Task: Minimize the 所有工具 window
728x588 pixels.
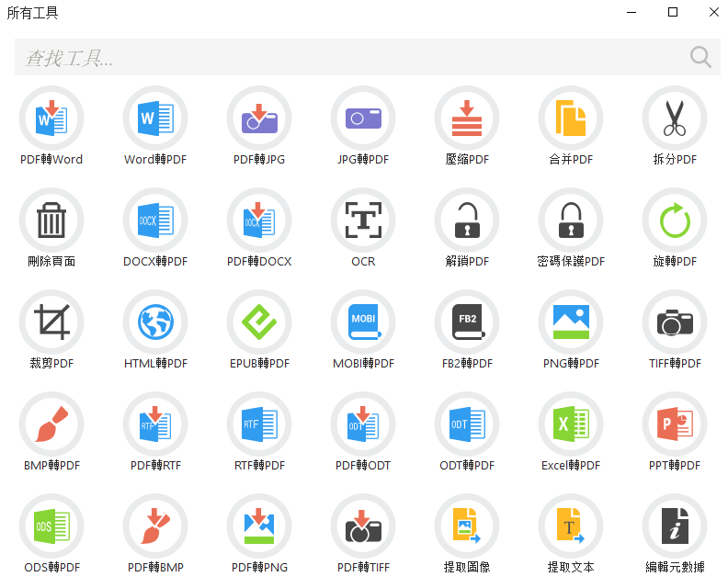Action: [x=631, y=12]
